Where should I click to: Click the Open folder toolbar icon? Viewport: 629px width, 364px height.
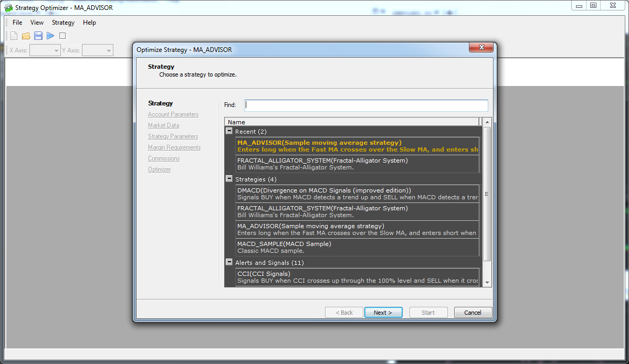[26, 36]
